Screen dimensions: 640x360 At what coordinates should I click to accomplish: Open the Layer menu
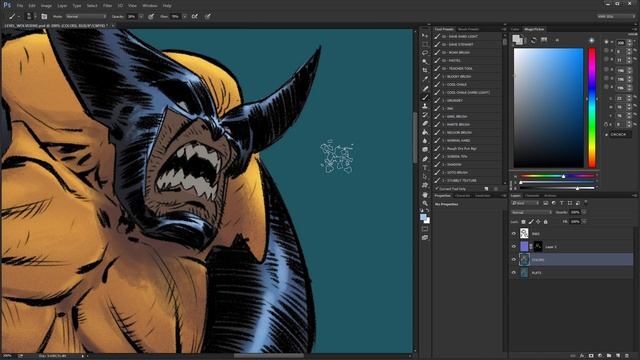(x=62, y=6)
